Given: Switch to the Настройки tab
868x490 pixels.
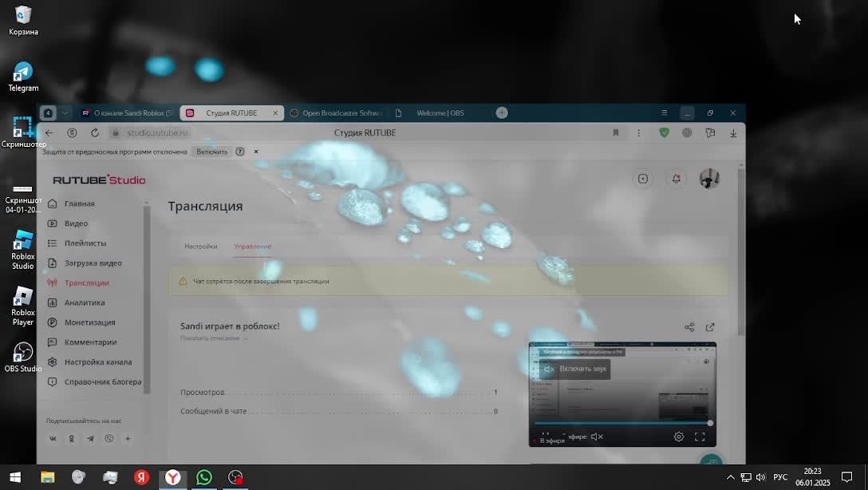Looking at the screenshot, I should coord(201,247).
